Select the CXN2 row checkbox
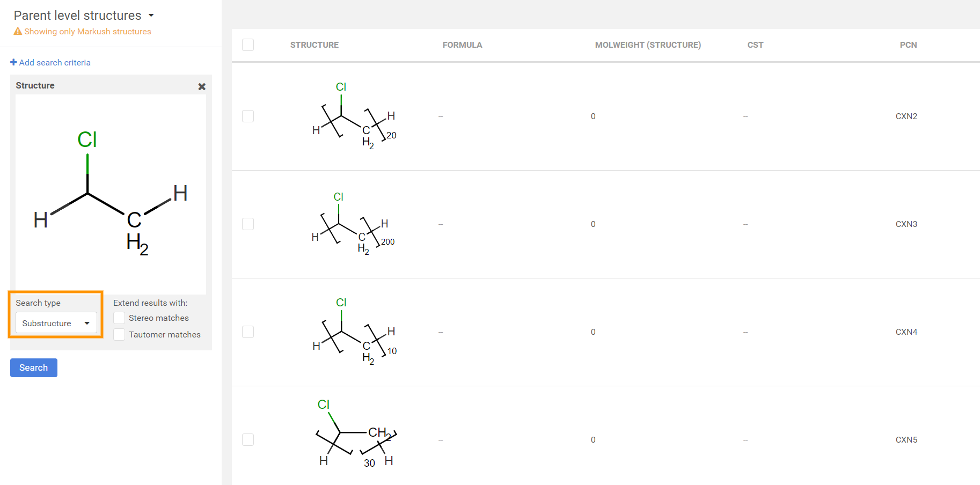 tap(248, 116)
